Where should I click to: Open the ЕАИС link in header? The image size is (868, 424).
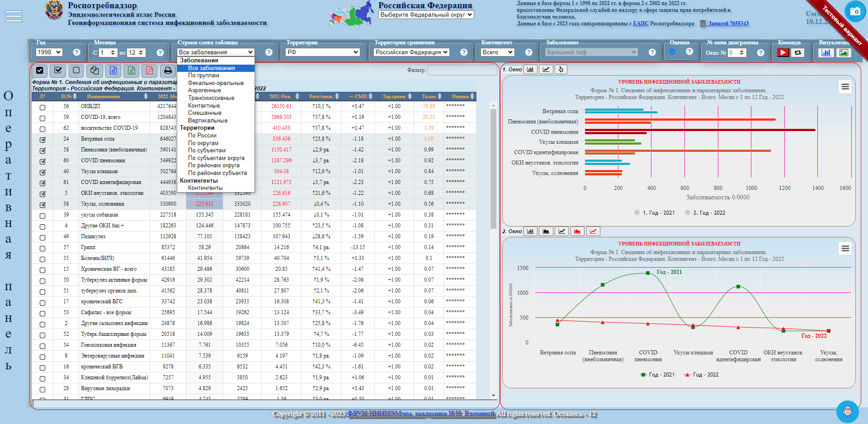point(640,24)
